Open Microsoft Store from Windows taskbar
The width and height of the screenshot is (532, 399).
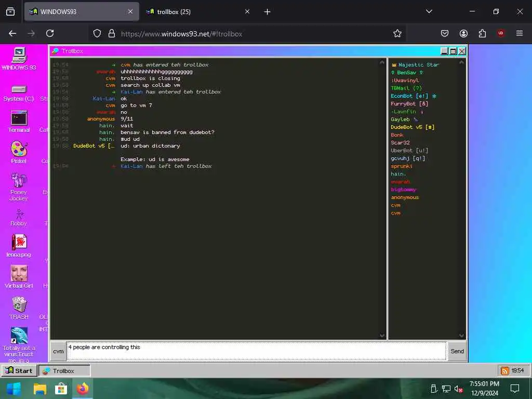(x=61, y=389)
